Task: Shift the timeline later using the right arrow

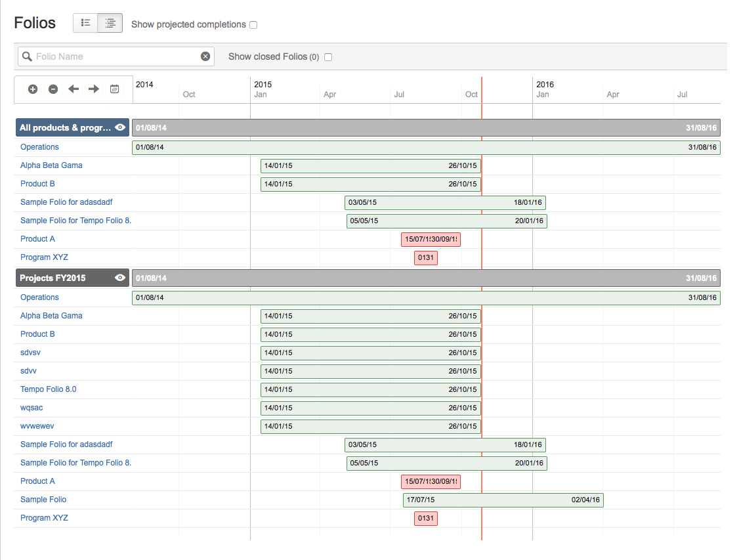Action: tap(94, 89)
